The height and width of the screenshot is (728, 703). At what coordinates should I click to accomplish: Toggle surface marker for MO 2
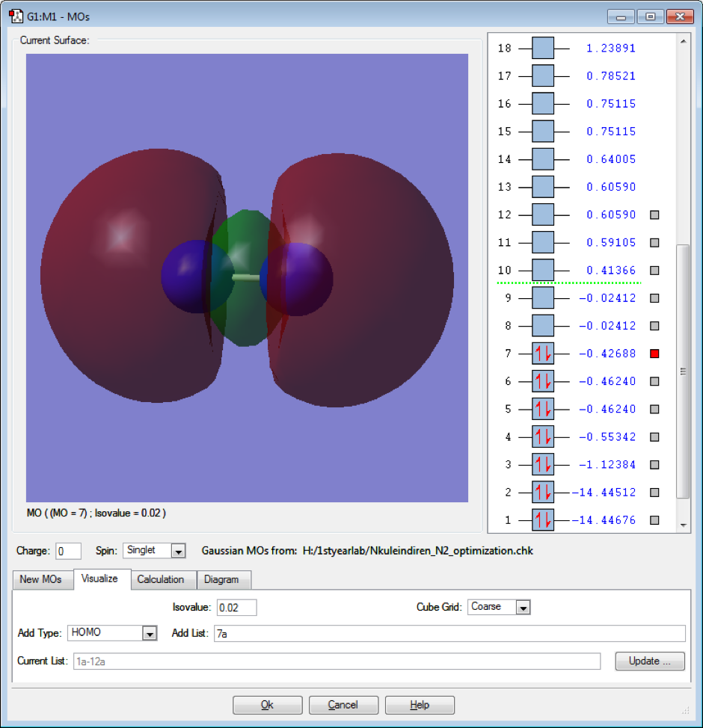point(654,492)
